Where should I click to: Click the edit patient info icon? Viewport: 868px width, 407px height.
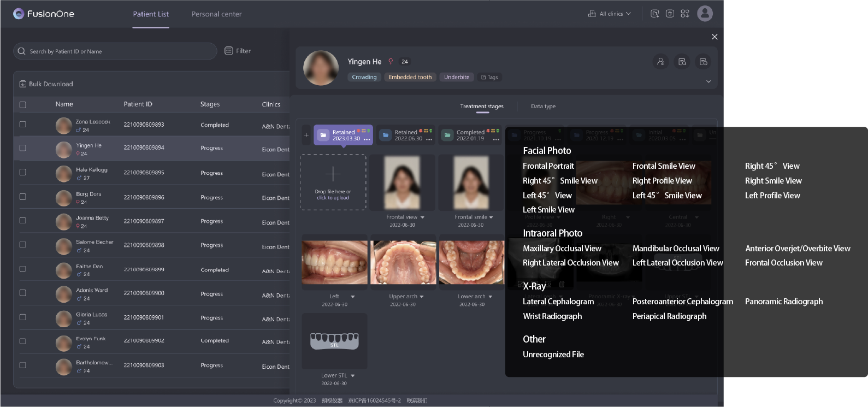[x=660, y=62]
